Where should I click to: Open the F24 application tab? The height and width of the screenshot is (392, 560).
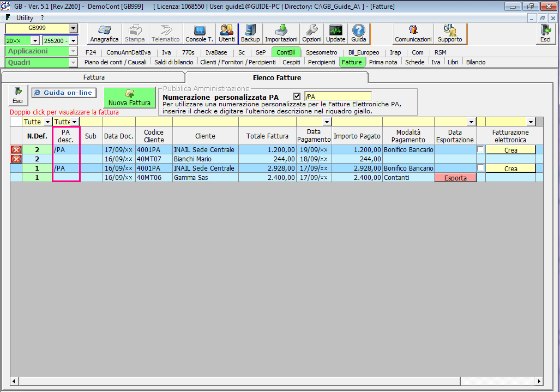(x=91, y=52)
